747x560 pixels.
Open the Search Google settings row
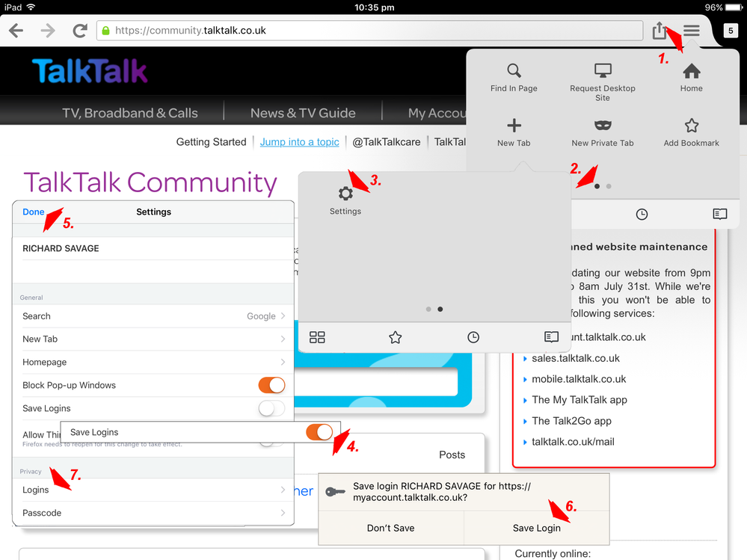(153, 316)
